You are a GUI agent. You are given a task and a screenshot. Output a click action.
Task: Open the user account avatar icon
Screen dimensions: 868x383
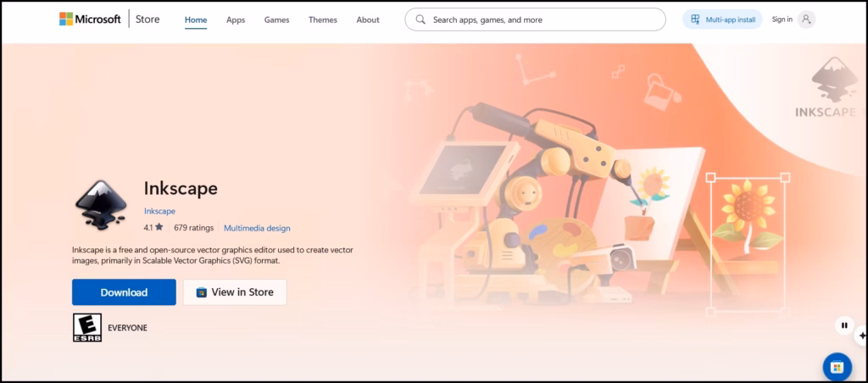tap(806, 19)
